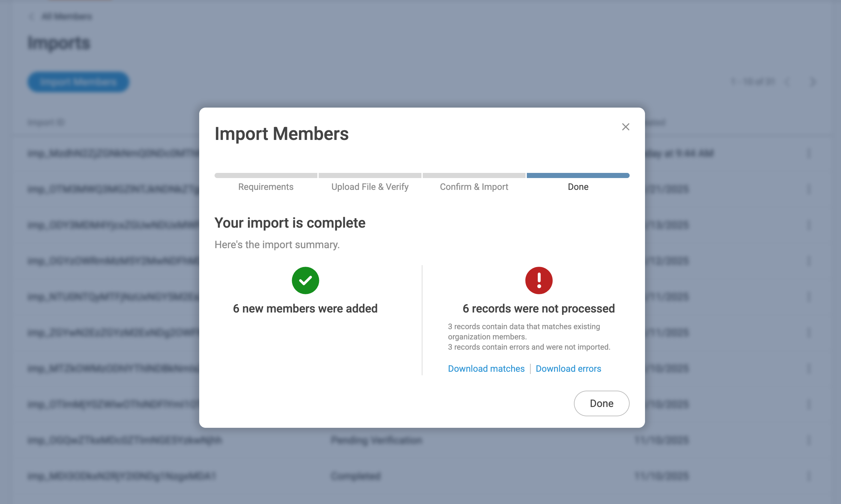Image resolution: width=841 pixels, height=504 pixels.
Task: Click the Requirements progress bar segment
Action: [x=265, y=175]
